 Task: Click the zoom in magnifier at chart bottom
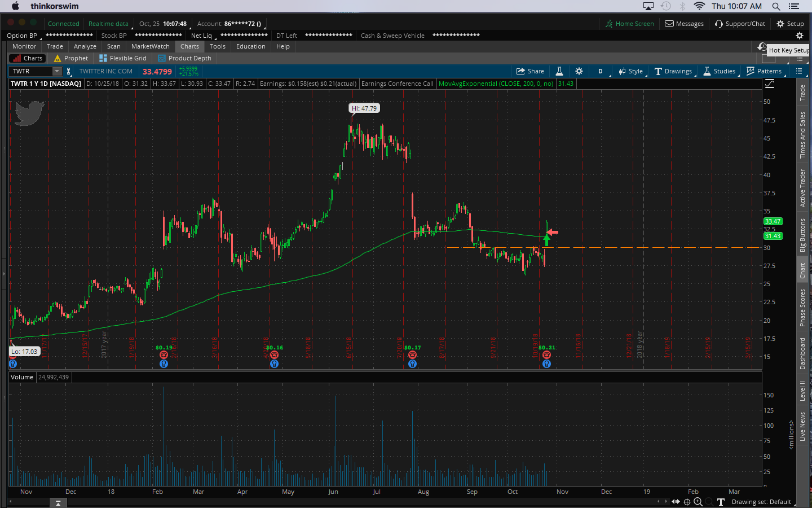[698, 502]
